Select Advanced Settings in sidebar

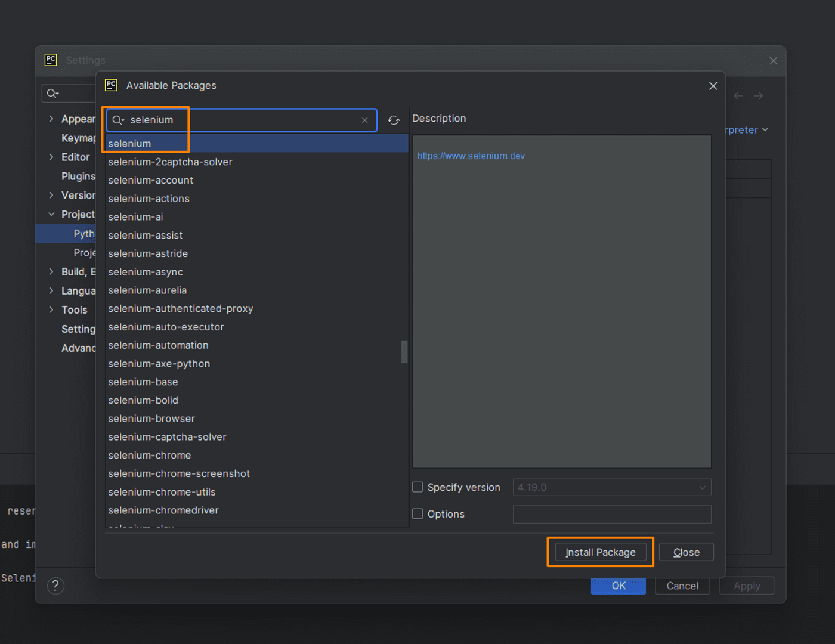click(78, 348)
